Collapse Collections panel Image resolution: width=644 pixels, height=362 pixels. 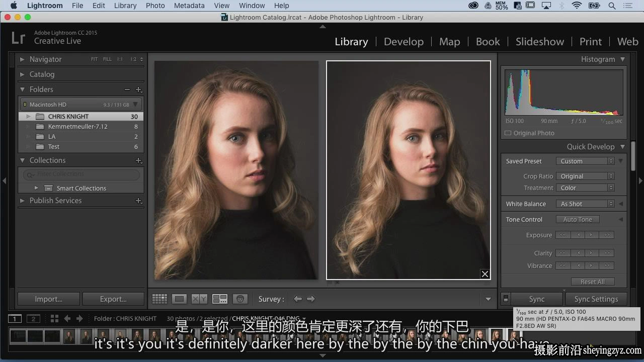(x=22, y=160)
